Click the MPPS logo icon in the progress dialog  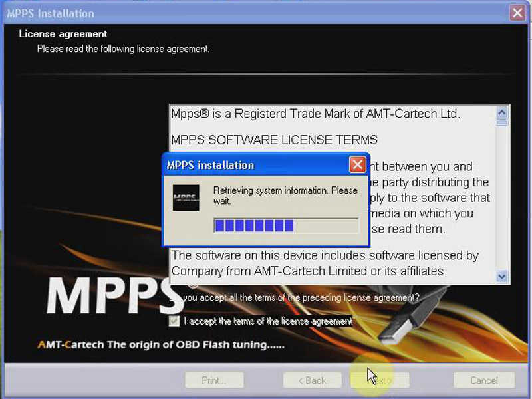[186, 198]
